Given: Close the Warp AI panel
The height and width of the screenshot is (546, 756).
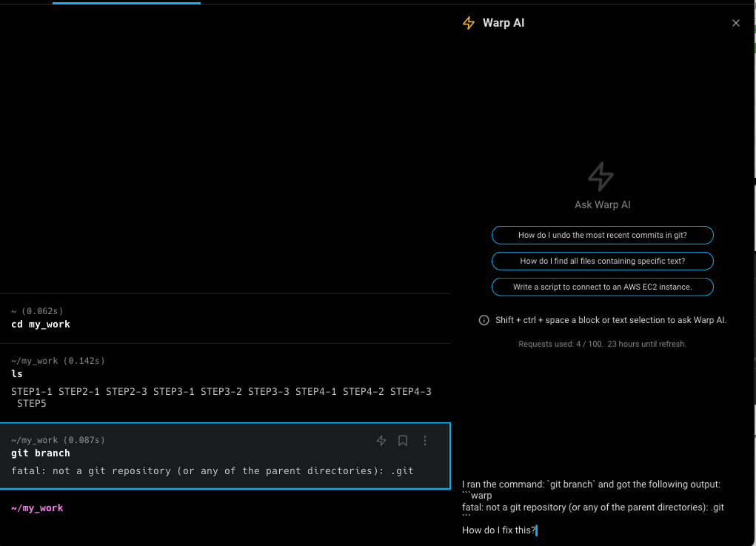Looking at the screenshot, I should coord(736,23).
